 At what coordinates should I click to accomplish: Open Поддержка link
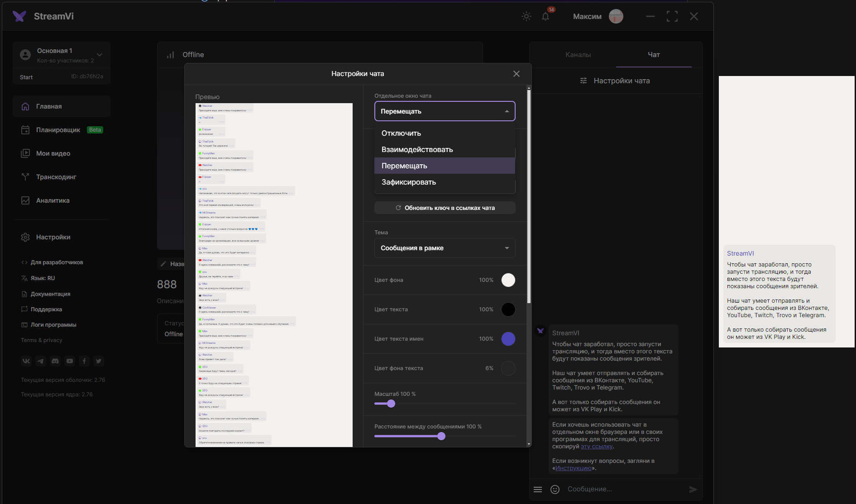42,309
